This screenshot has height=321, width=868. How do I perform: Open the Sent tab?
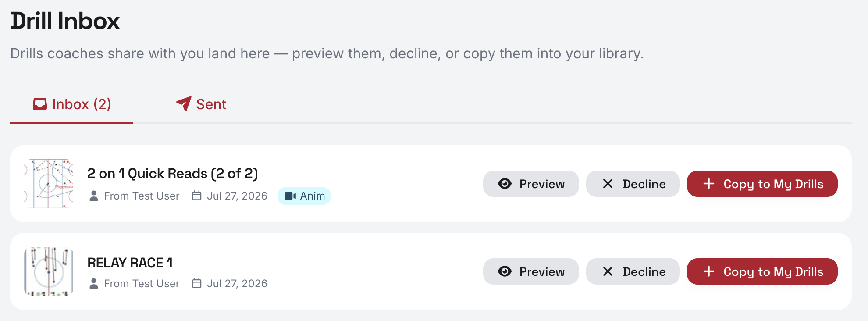201,104
